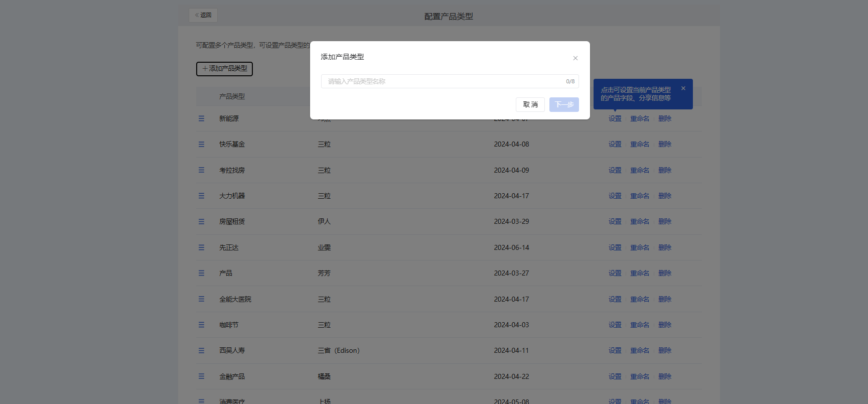Click the drag handle for 快乐基金 row
The image size is (868, 404).
(x=201, y=144)
